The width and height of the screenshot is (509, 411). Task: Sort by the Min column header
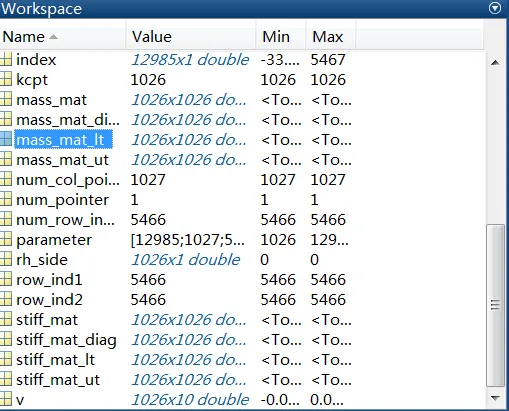(x=281, y=36)
